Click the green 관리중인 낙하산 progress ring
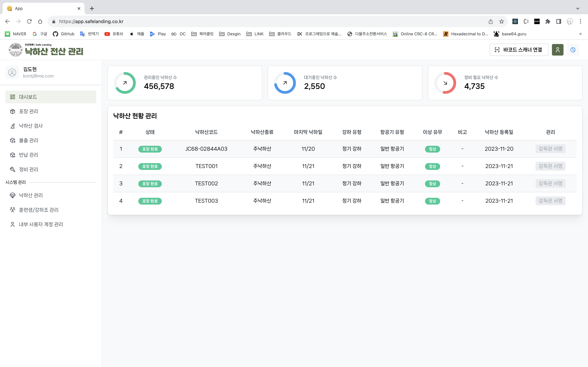This screenshot has width=588, height=367. coord(125,83)
